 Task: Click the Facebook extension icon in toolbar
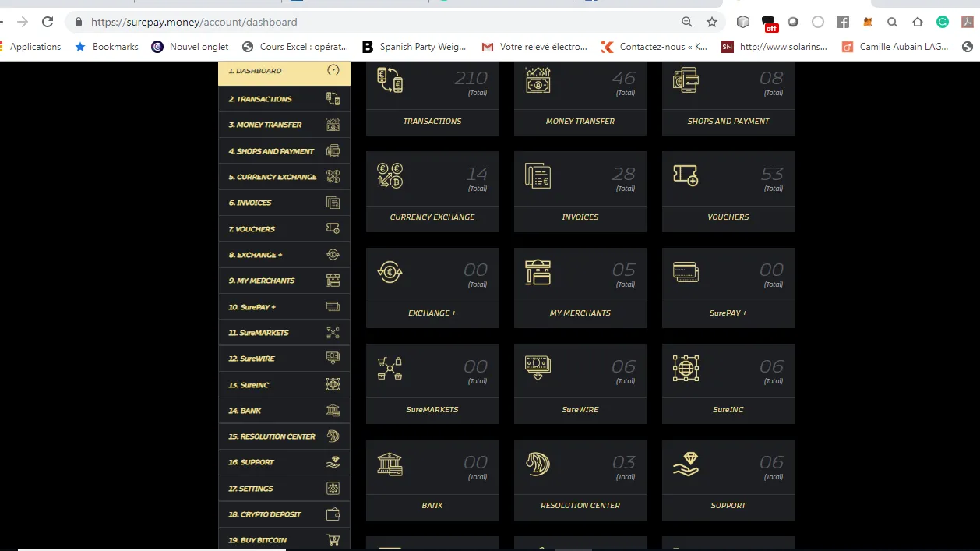pos(843,22)
